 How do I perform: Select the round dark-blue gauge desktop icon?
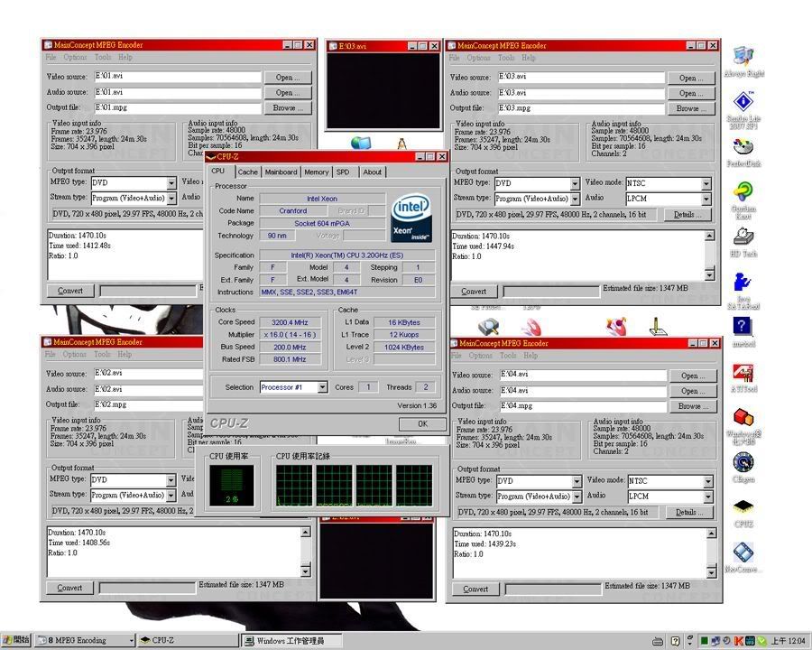click(x=743, y=462)
